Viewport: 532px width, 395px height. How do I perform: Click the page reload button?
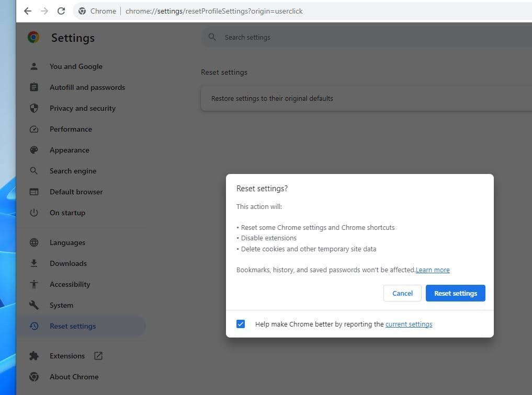click(x=61, y=11)
